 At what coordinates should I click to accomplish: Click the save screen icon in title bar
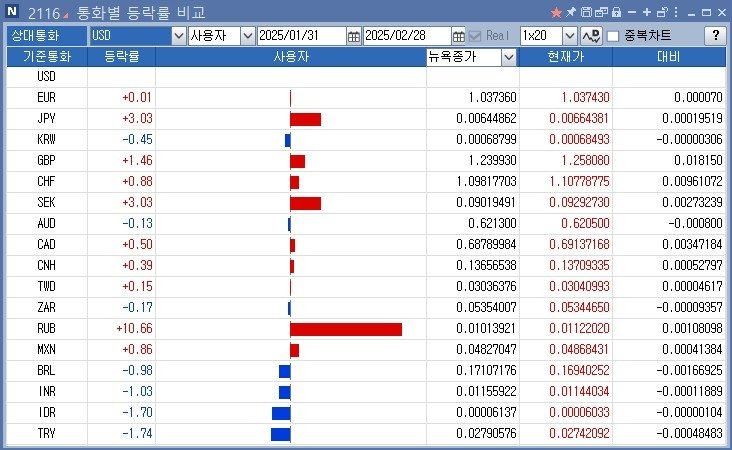point(585,12)
